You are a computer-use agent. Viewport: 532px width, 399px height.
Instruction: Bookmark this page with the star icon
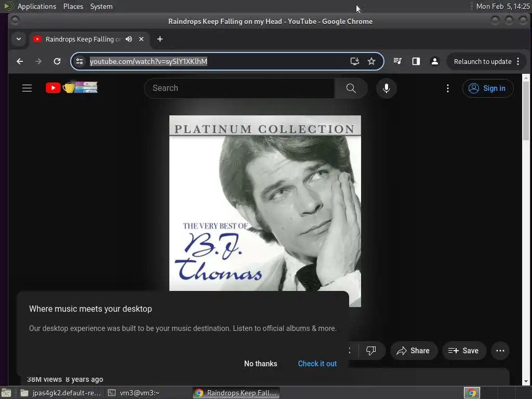click(371, 61)
